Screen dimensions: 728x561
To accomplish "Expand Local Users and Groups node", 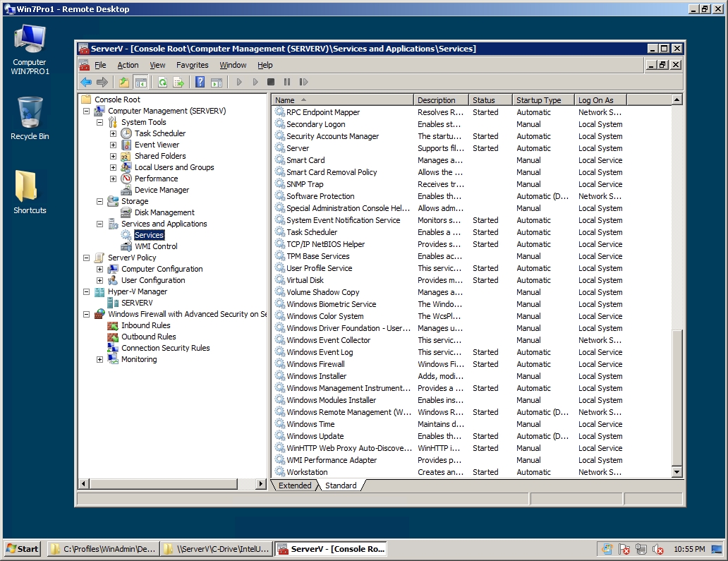I will coord(113,168).
